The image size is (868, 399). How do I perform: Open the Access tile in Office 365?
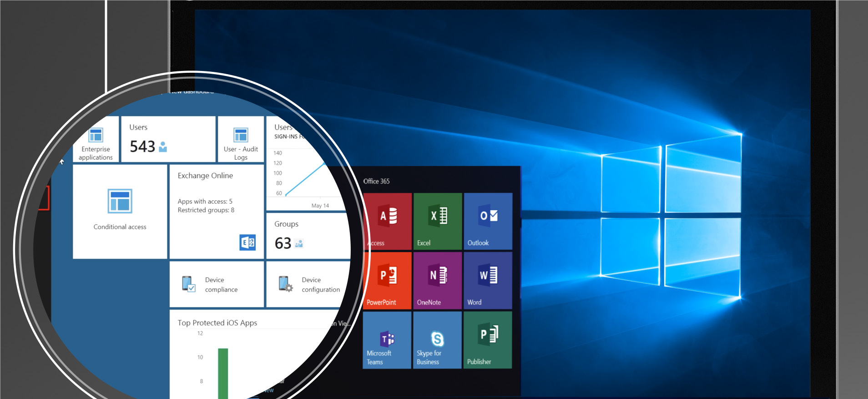coord(388,221)
